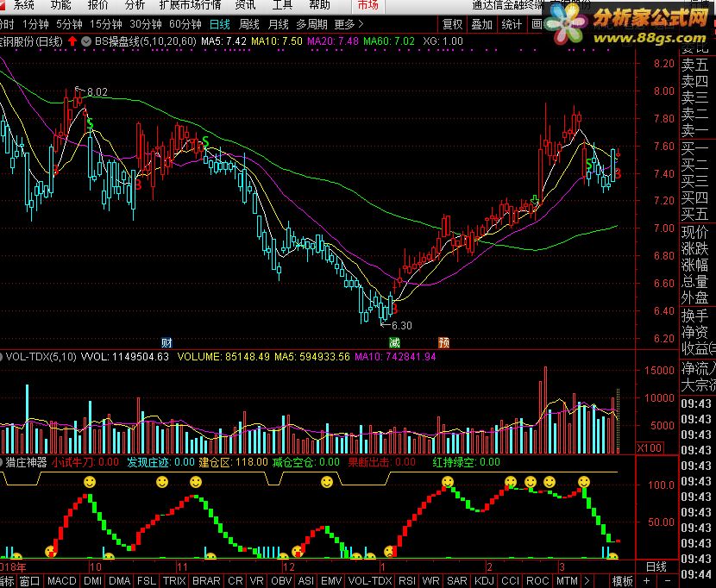Image resolution: width=716 pixels, height=588 pixels.
Task: Select the BRAR indicator tab
Action: pos(206,581)
